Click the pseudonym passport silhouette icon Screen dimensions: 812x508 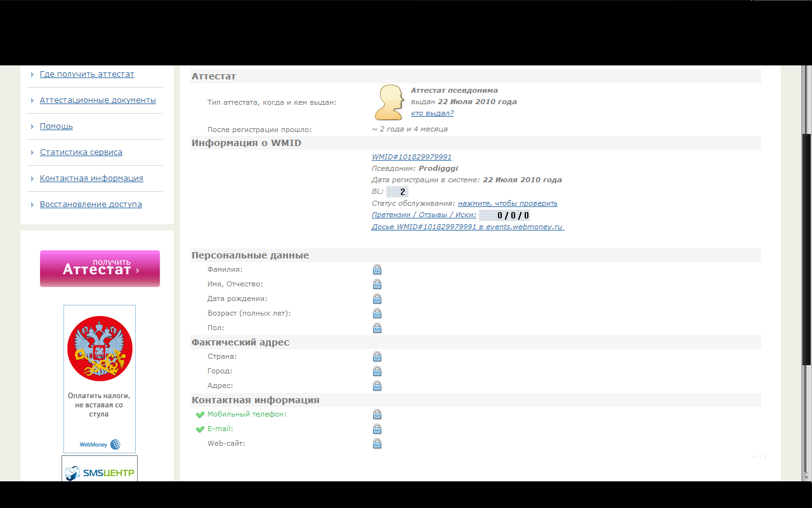point(389,102)
